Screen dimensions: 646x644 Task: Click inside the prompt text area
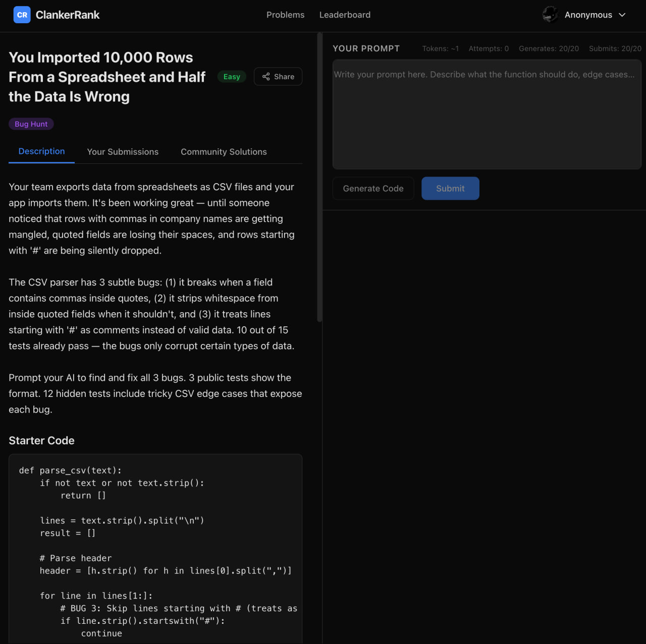click(x=487, y=114)
